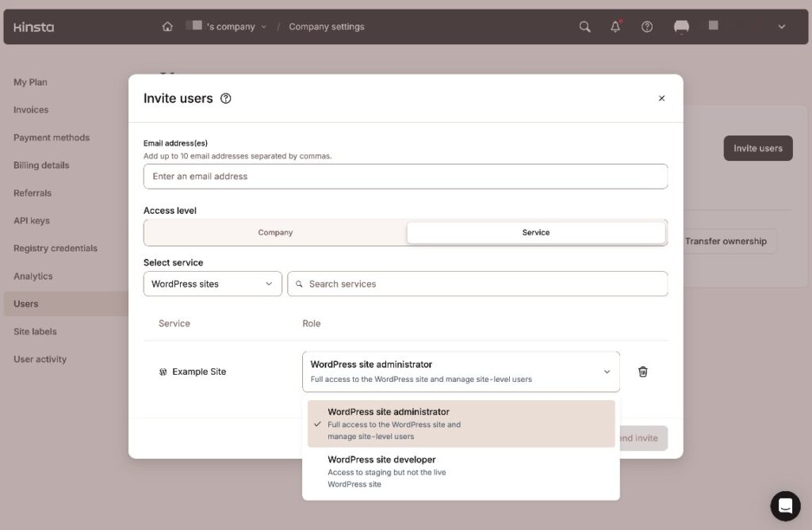The height and width of the screenshot is (530, 812).
Task: Click the help icon next to Invite users title
Action: [226, 98]
